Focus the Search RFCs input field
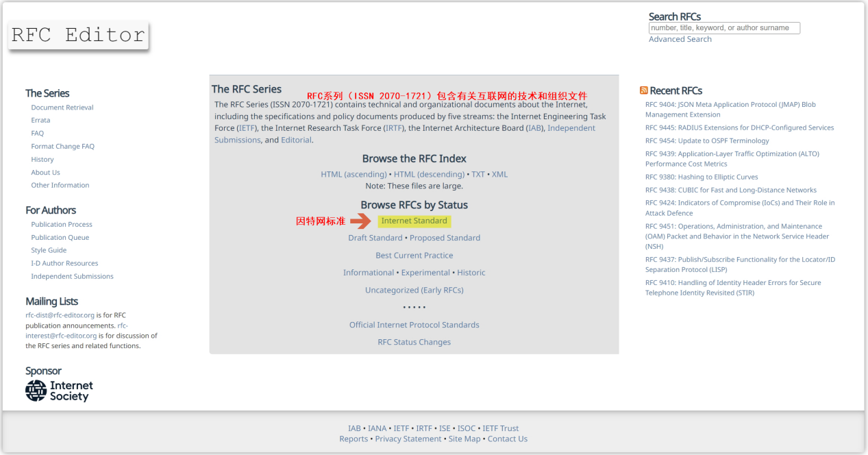This screenshot has width=868, height=455. pos(724,28)
